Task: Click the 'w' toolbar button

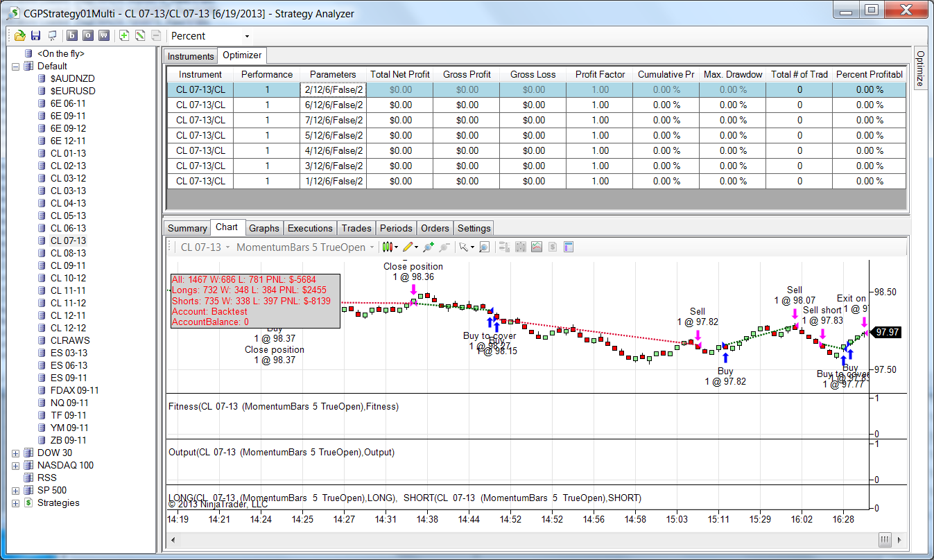Action: tap(103, 36)
